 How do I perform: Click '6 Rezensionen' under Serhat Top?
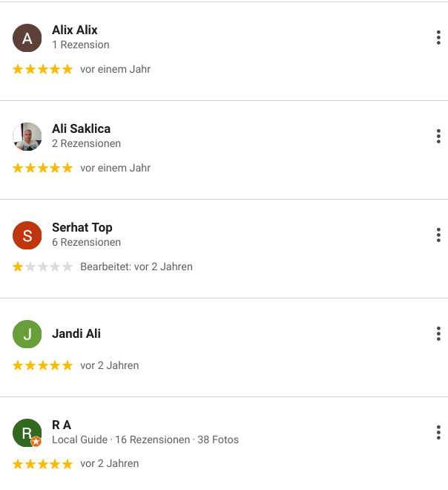pyautogui.click(x=86, y=242)
